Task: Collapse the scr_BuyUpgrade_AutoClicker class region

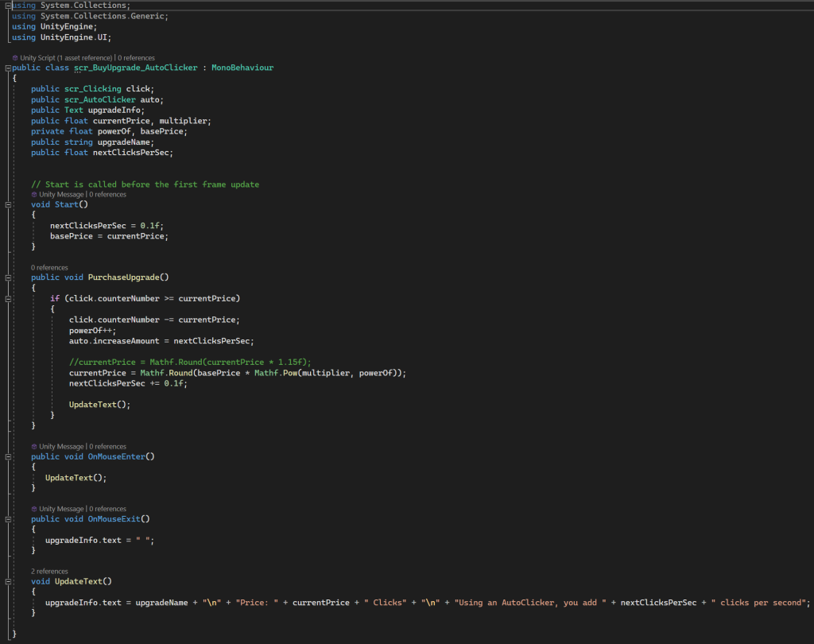Action: pos(8,68)
